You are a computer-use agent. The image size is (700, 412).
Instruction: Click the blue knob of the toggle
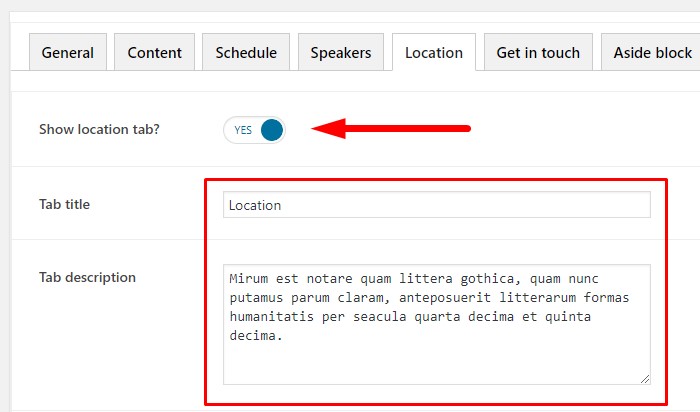pyautogui.click(x=270, y=130)
